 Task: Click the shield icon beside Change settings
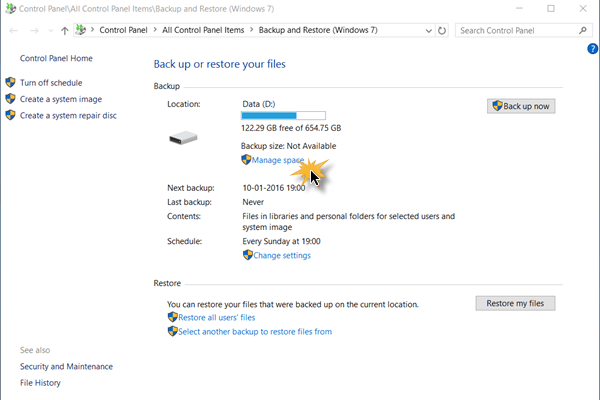(x=247, y=255)
